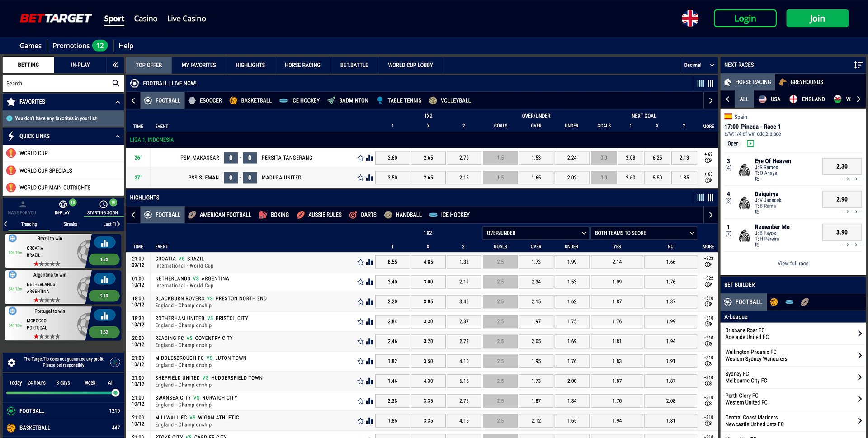Open the Both Teams To Score dropdown
Screen dimensions: 868x438
tap(644, 233)
